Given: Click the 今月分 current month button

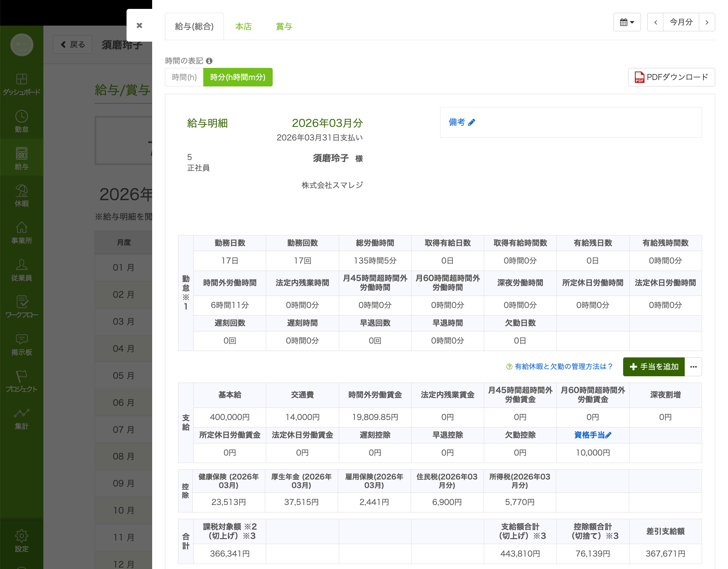Looking at the screenshot, I should 681,22.
